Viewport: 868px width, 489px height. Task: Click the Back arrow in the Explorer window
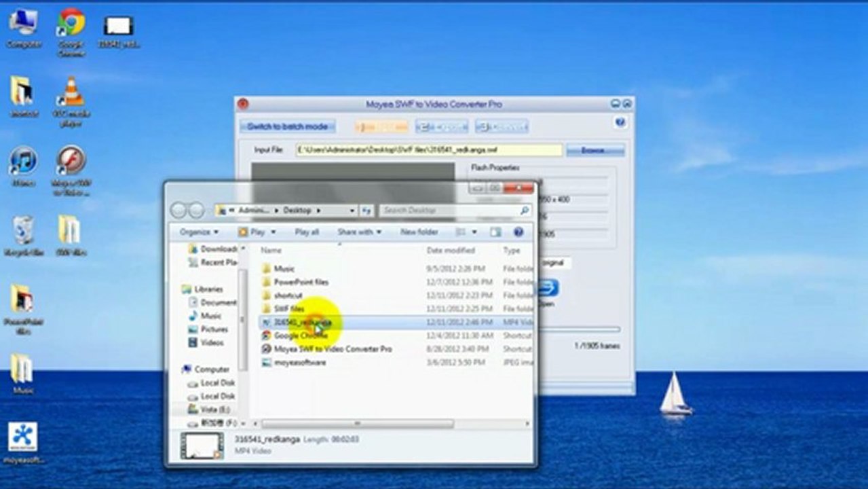179,211
